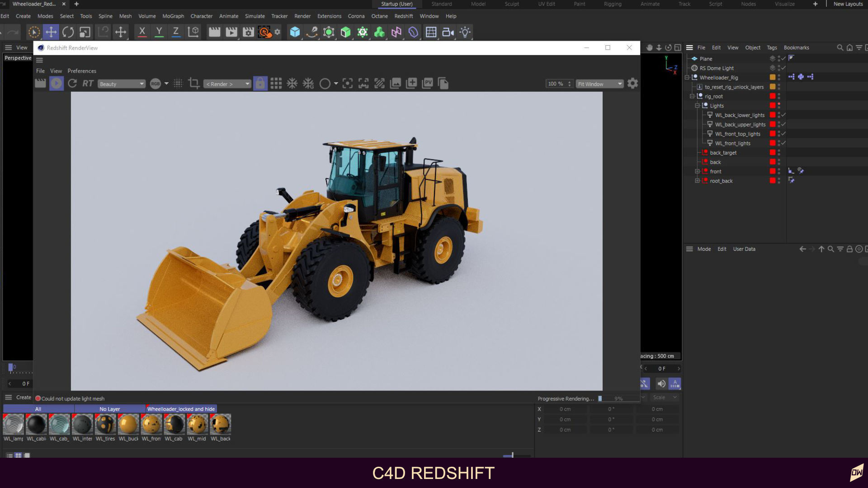Send render to Picture Viewer PV icon
The width and height of the screenshot is (868, 488).
coord(428,84)
